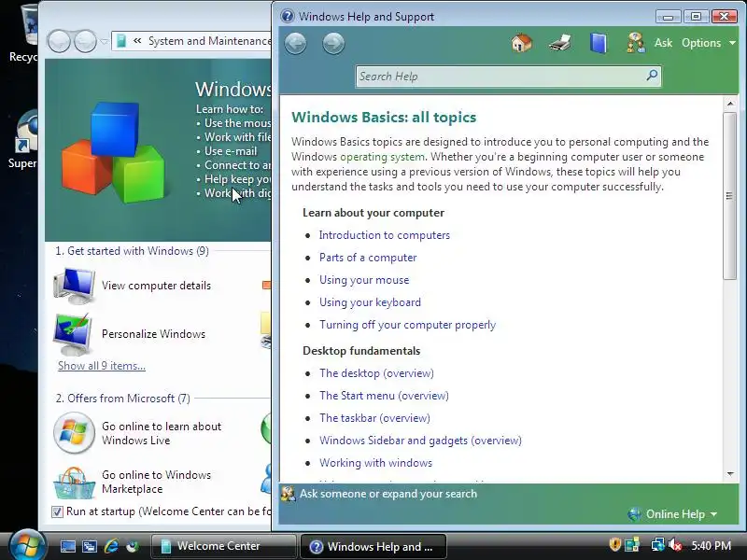747x560 pixels.
Task: Click the magnifier search icon
Action: coord(652,76)
